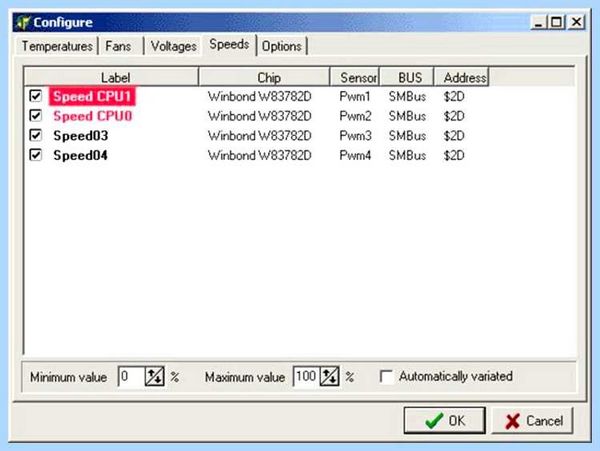600x451 pixels.
Task: Adjust the Minimum value spinner arrows
Action: [x=155, y=376]
